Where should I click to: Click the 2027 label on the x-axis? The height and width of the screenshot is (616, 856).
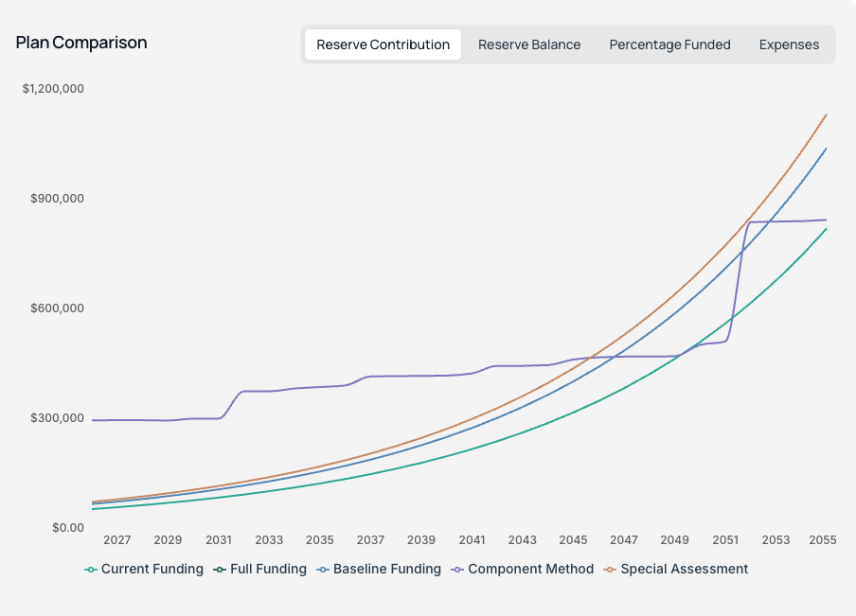pos(117,540)
